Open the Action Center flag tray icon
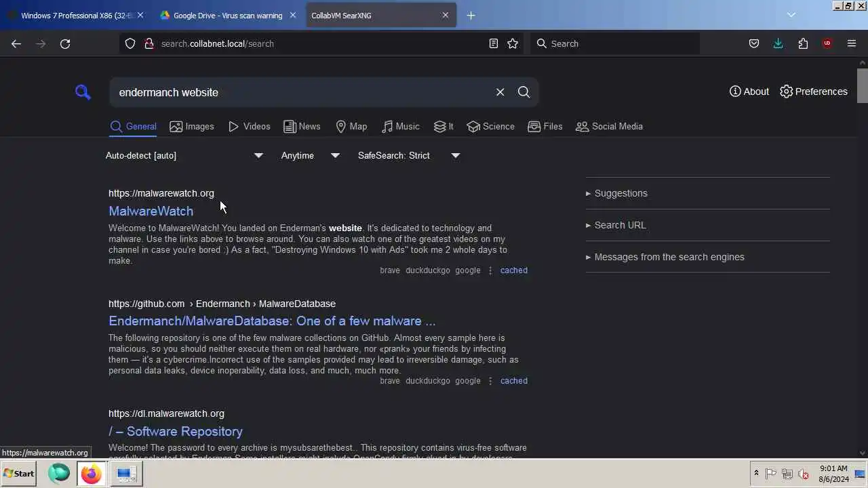The height and width of the screenshot is (488, 868). (x=771, y=474)
